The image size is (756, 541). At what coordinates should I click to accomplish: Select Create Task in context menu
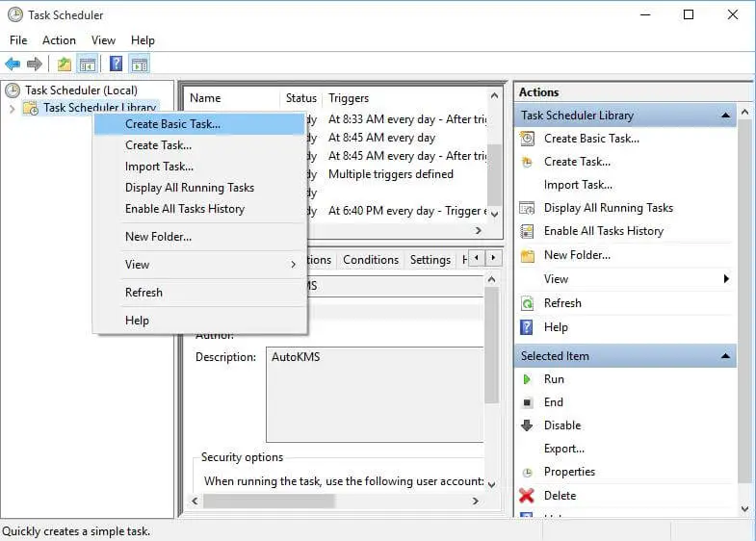(200, 145)
